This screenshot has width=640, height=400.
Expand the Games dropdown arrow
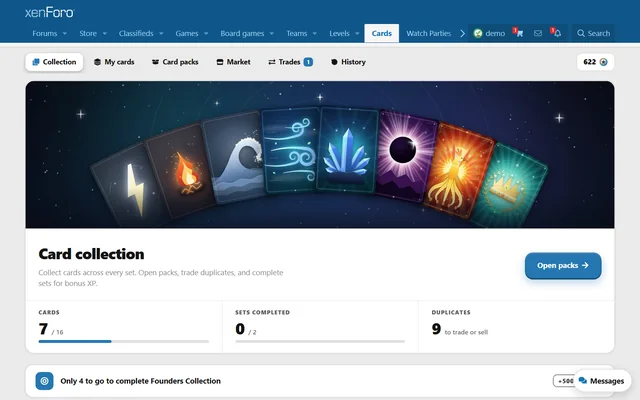point(206,33)
